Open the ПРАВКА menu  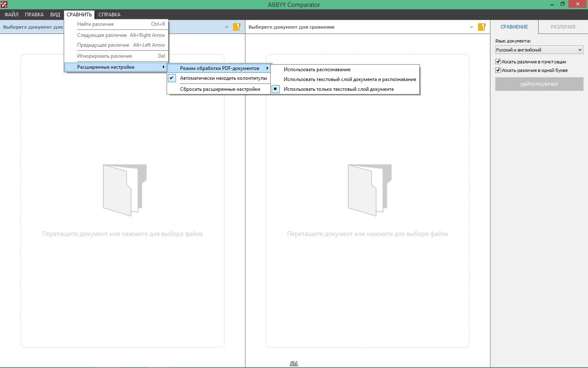(34, 14)
